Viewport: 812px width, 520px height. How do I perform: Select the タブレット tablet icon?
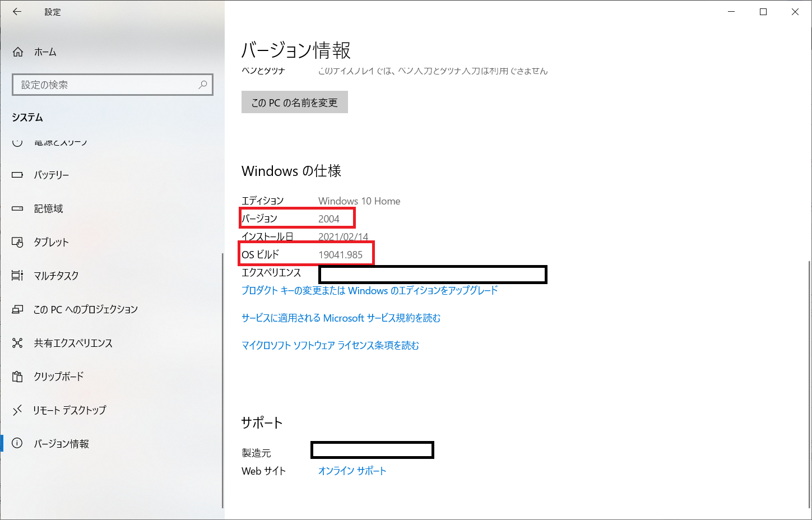pos(17,242)
